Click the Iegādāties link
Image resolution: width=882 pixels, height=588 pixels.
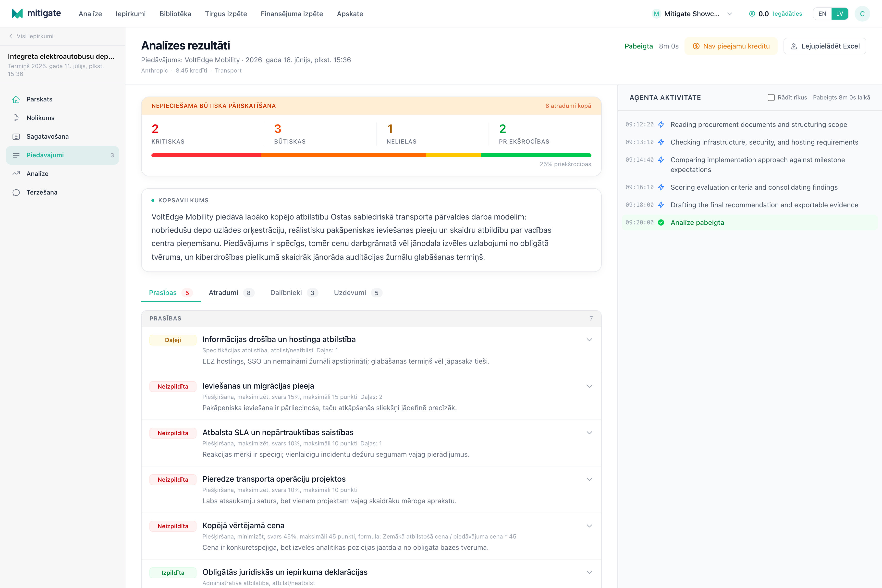(x=787, y=14)
